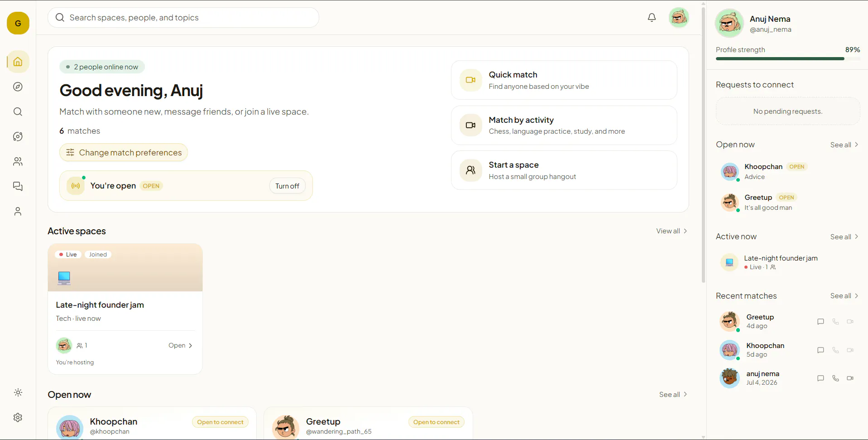Viewport: 868px width, 440px height.
Task: Message anuj nema via chat icon
Action: click(820, 378)
